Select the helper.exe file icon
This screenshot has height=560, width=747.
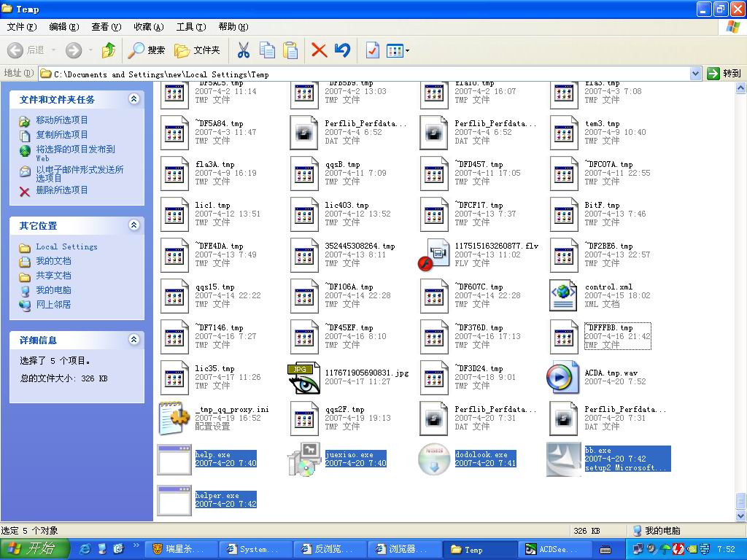(174, 500)
